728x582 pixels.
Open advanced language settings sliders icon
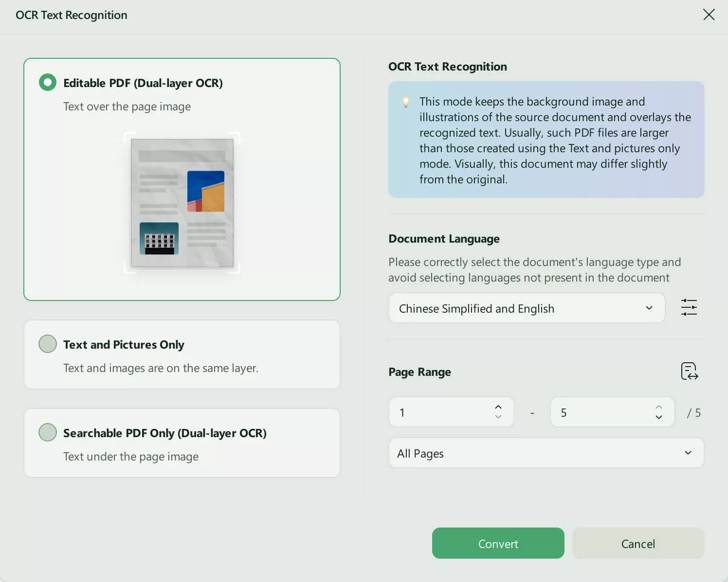click(x=689, y=308)
